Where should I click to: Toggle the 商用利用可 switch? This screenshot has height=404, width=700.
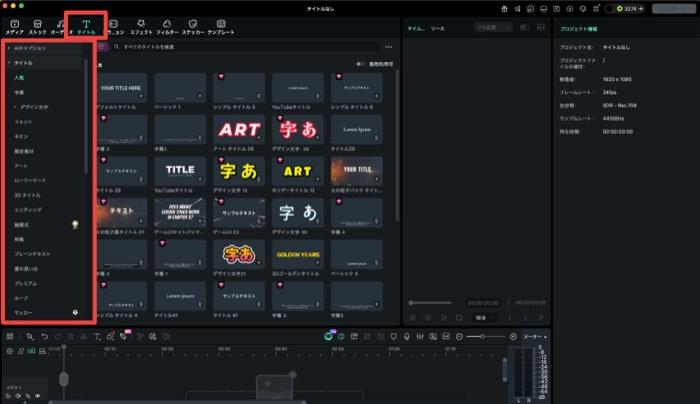[360, 64]
